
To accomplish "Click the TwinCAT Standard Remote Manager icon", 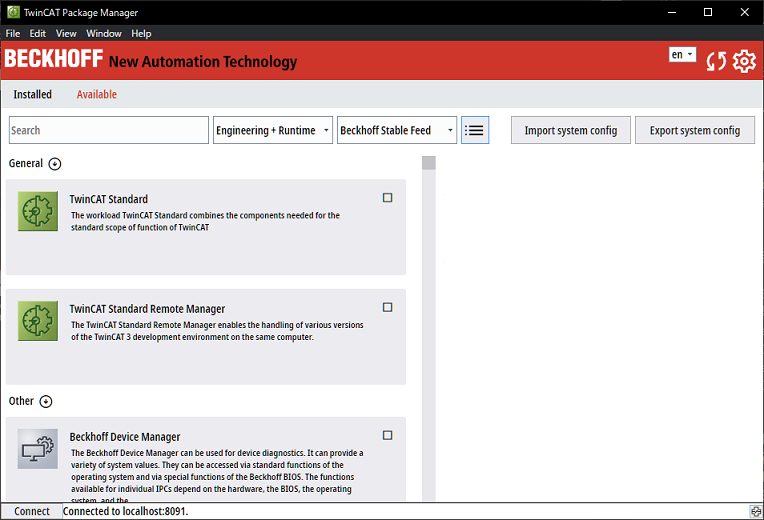I will [38, 321].
